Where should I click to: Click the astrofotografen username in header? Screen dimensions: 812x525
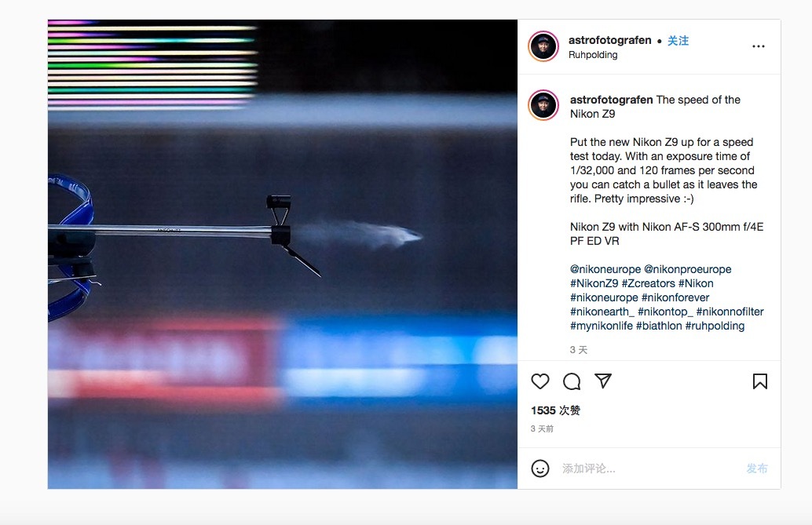coord(609,40)
